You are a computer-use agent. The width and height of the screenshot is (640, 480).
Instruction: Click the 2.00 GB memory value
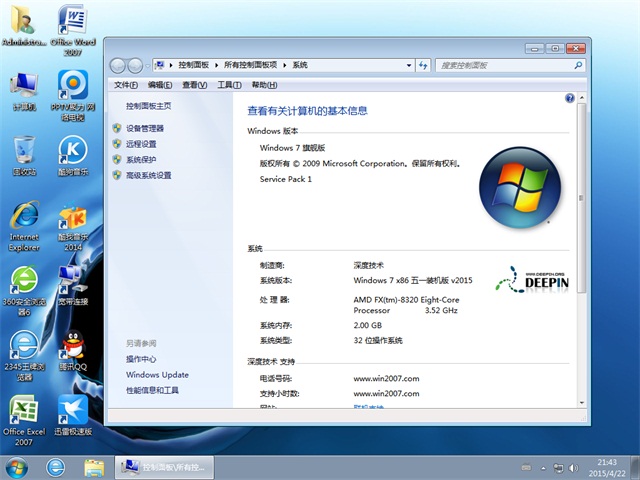(368, 325)
